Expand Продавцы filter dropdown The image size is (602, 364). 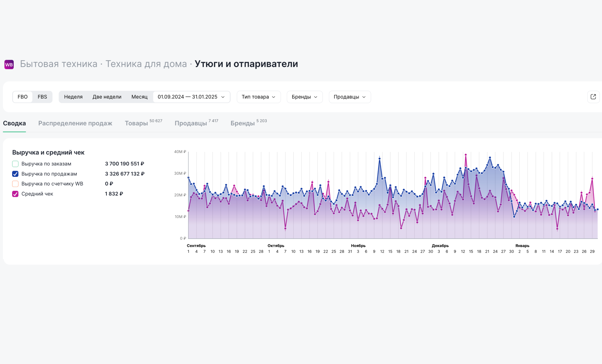coord(350,97)
